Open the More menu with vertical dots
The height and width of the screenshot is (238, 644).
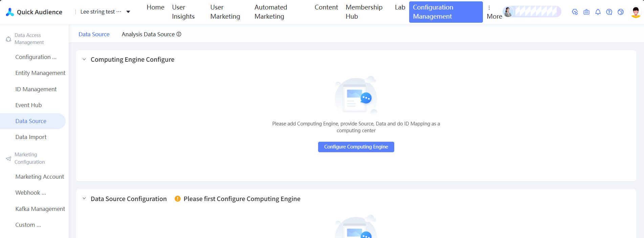click(494, 12)
